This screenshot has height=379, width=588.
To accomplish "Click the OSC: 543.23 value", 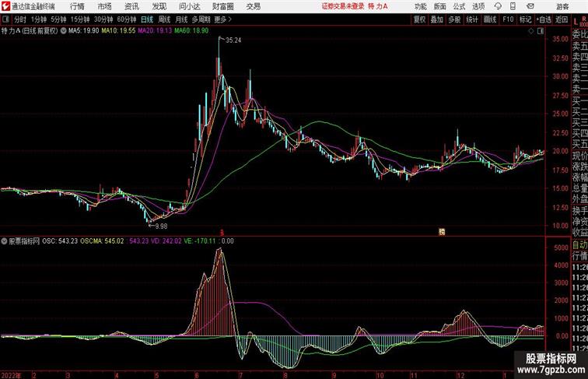I will [x=60, y=241].
